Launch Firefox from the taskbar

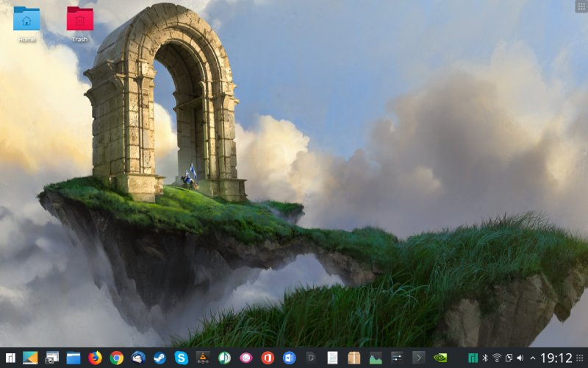tap(96, 358)
